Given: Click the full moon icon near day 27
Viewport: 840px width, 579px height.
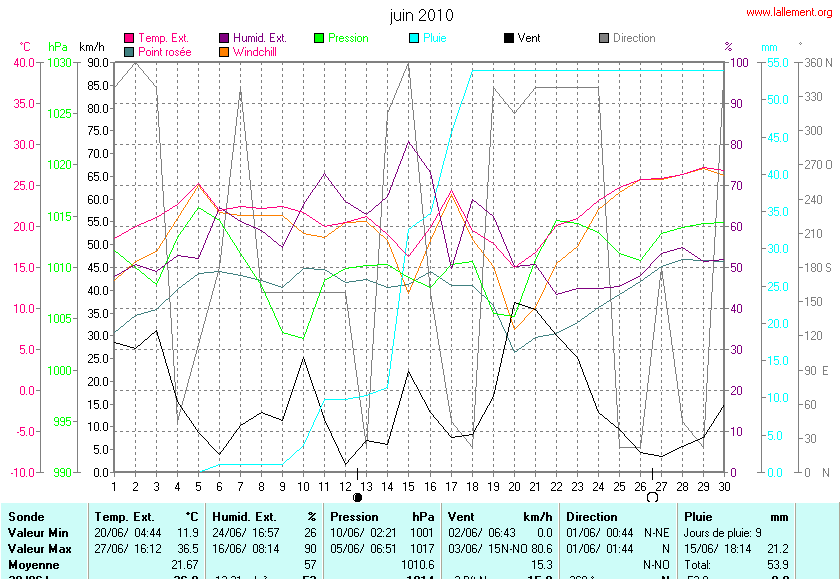Looking at the screenshot, I should click(x=653, y=496).
